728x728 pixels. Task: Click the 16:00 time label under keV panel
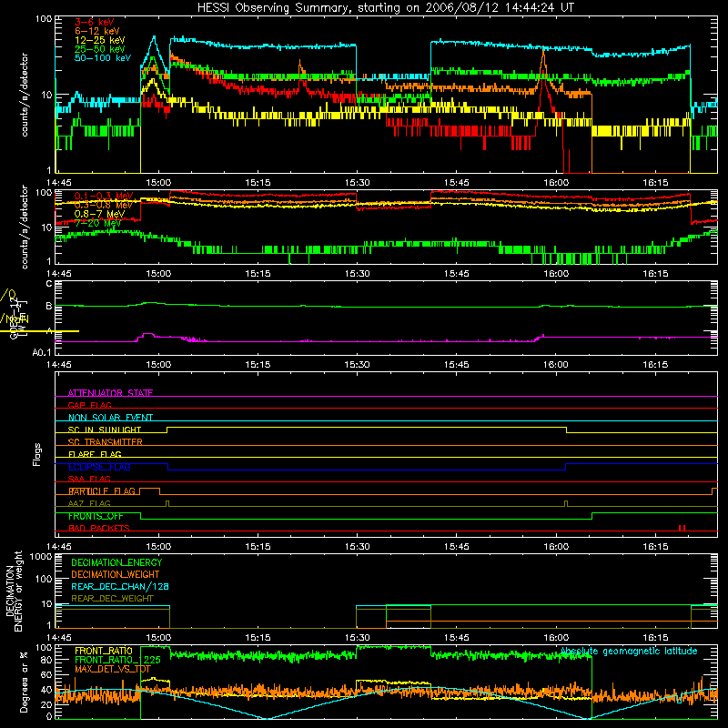[x=556, y=183]
